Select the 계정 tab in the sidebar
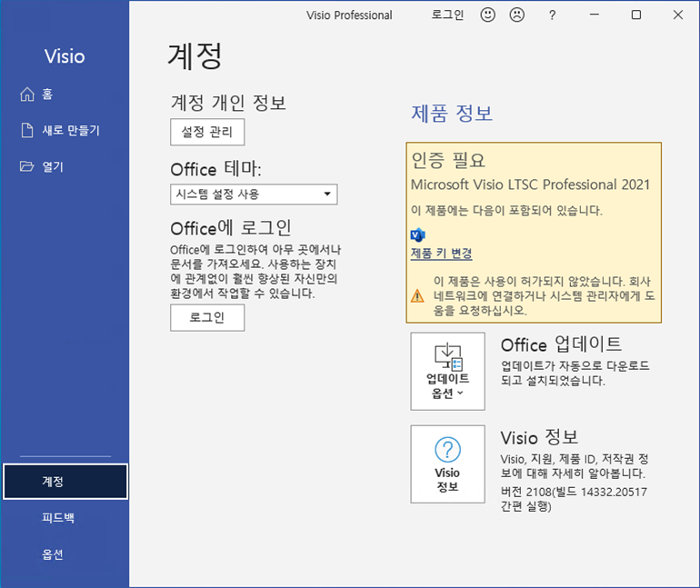Viewport: 700px width, 588px height. [65, 482]
